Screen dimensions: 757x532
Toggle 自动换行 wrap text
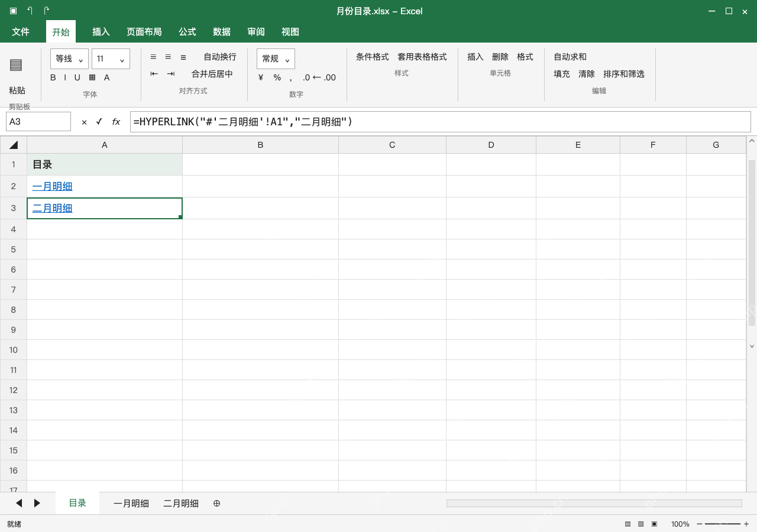[x=220, y=57]
